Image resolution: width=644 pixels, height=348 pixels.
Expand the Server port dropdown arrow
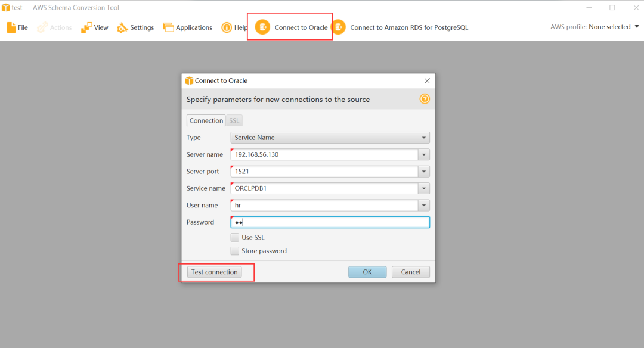tap(424, 172)
